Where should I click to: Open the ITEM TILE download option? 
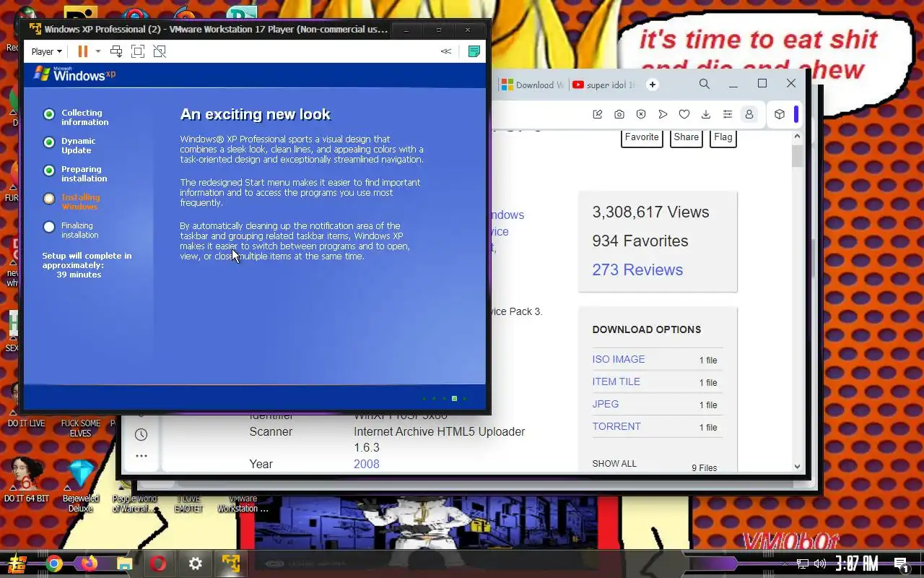(x=616, y=381)
